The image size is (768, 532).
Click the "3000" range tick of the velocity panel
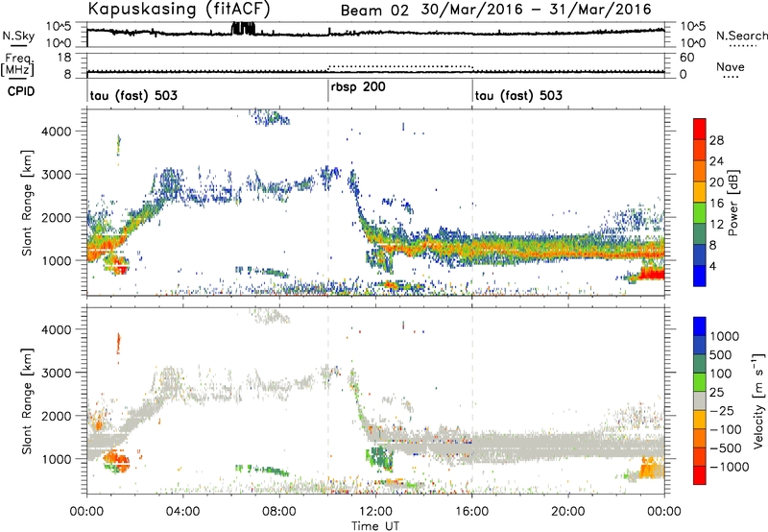pyautogui.click(x=56, y=373)
